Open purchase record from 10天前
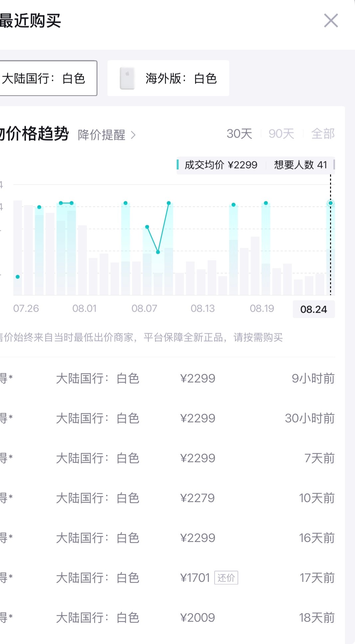355x644 pixels. tap(167, 498)
